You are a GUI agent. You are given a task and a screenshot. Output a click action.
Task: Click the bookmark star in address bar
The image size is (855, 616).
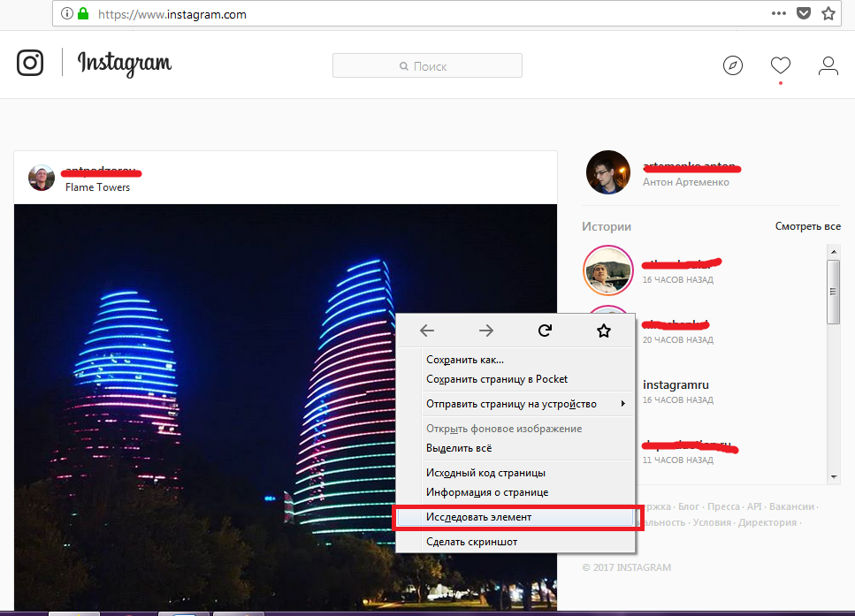coord(828,14)
